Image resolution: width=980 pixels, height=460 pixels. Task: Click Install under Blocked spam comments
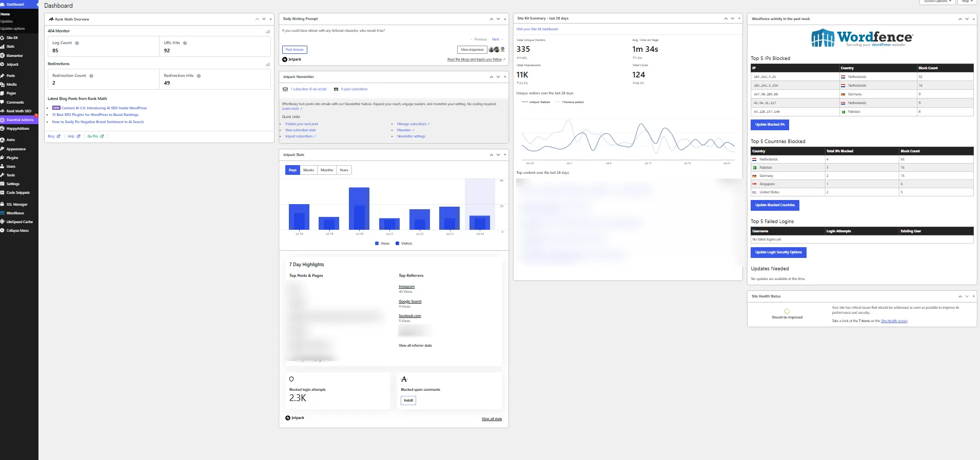tap(408, 401)
